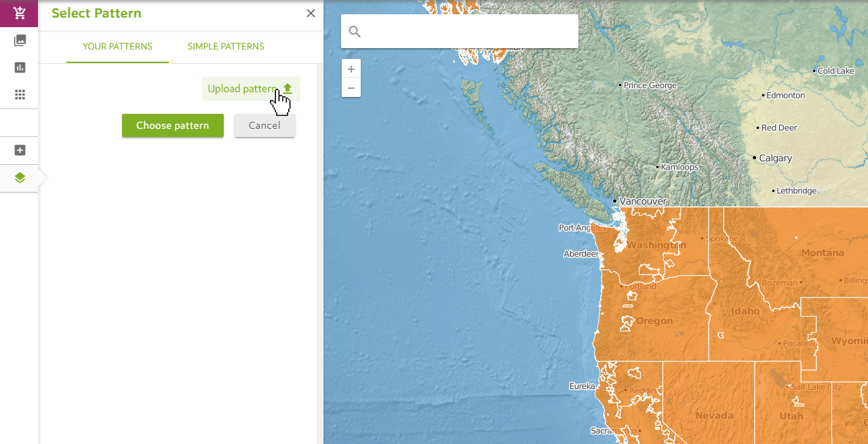868x444 pixels.
Task: Click the add-box plus sidebar icon
Action: coord(20,150)
